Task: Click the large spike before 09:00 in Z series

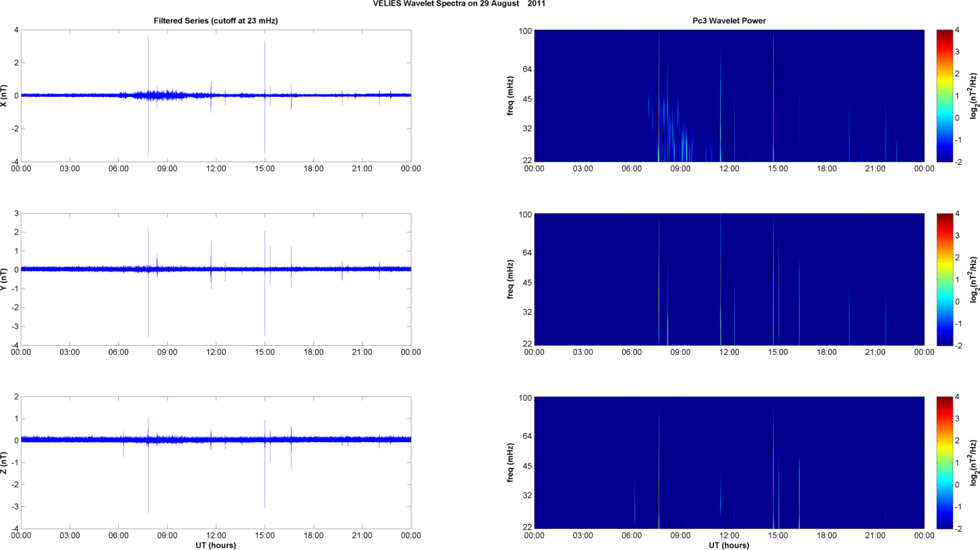Action: pos(148,465)
